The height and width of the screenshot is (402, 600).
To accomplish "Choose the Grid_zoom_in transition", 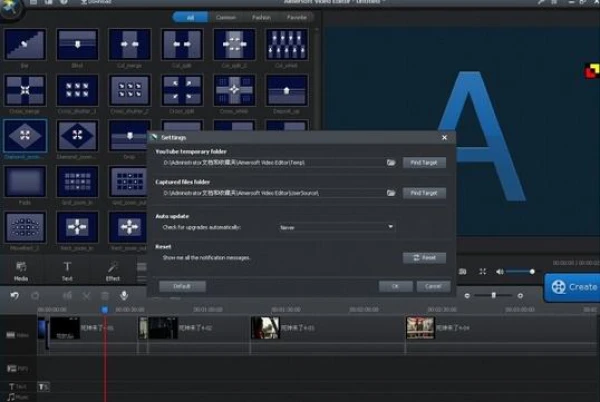I will 77,181.
